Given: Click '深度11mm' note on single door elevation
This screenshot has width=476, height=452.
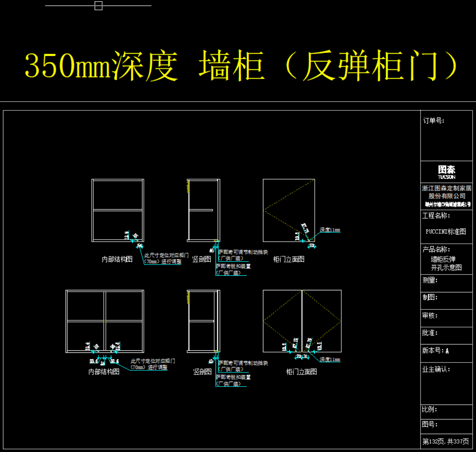Looking at the screenshot, I should tap(330, 230).
